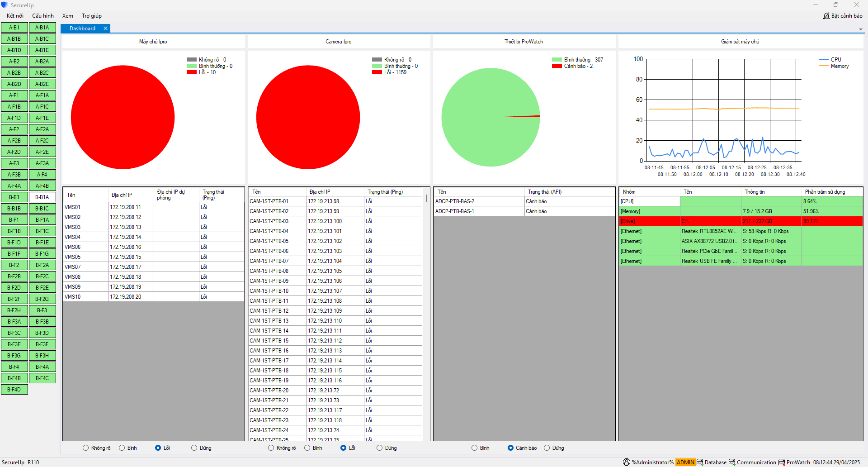Screen dimensions: 868x467
Task: Click the orange ADMIN badge
Action: point(685,462)
